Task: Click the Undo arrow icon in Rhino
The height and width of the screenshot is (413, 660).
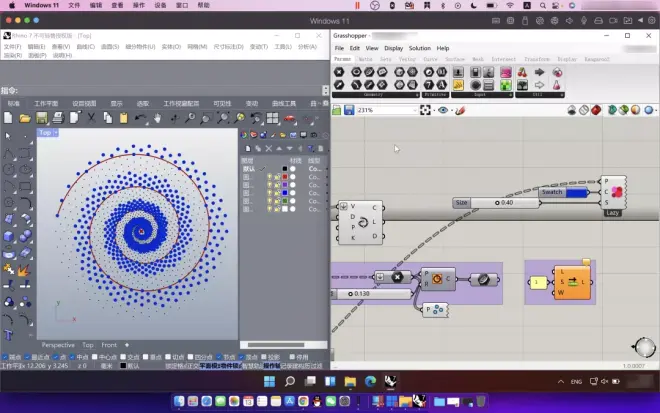Action: pyautogui.click(x=140, y=118)
